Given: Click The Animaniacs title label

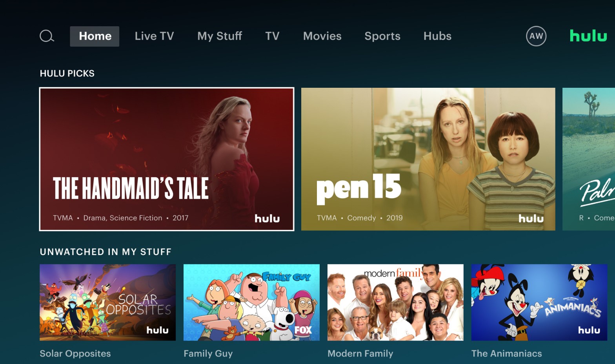Looking at the screenshot, I should click(506, 353).
